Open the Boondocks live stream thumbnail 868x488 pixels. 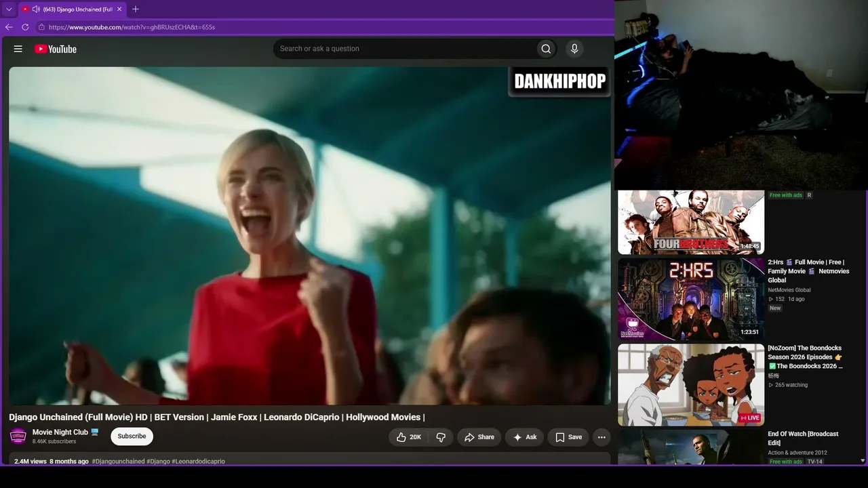point(691,385)
